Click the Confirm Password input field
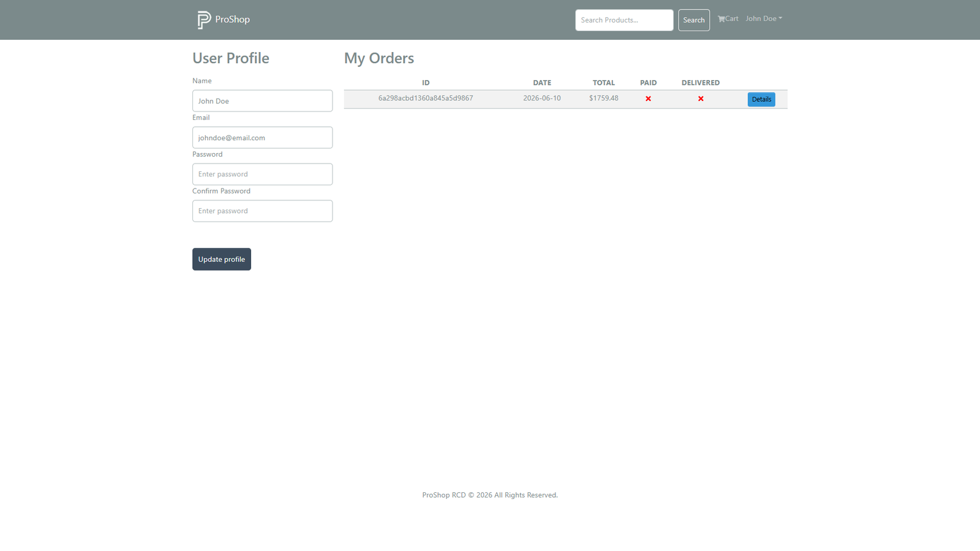 tap(262, 211)
